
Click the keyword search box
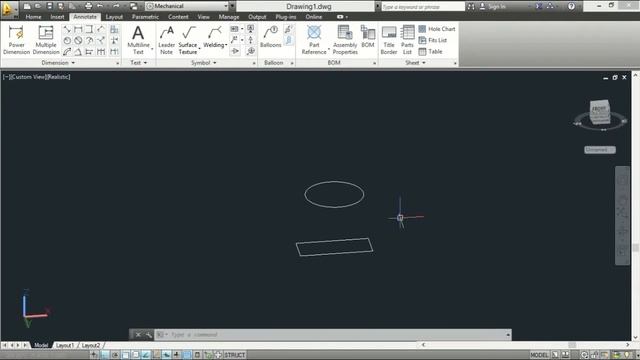[423, 7]
